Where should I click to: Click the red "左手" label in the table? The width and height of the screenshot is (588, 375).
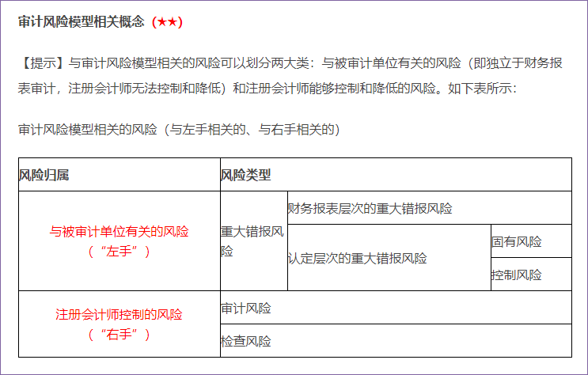point(119,251)
